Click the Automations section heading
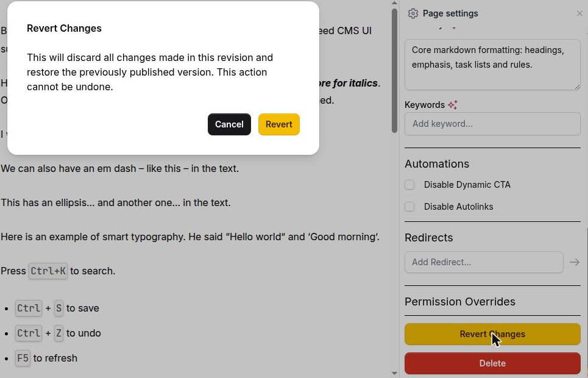The width and height of the screenshot is (588, 378). 437,164
